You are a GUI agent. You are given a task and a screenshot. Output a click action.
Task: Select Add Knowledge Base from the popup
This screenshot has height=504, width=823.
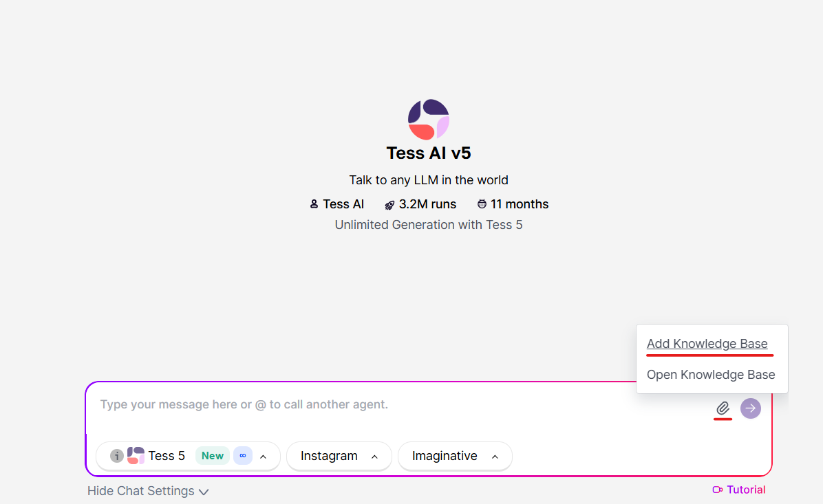click(707, 344)
